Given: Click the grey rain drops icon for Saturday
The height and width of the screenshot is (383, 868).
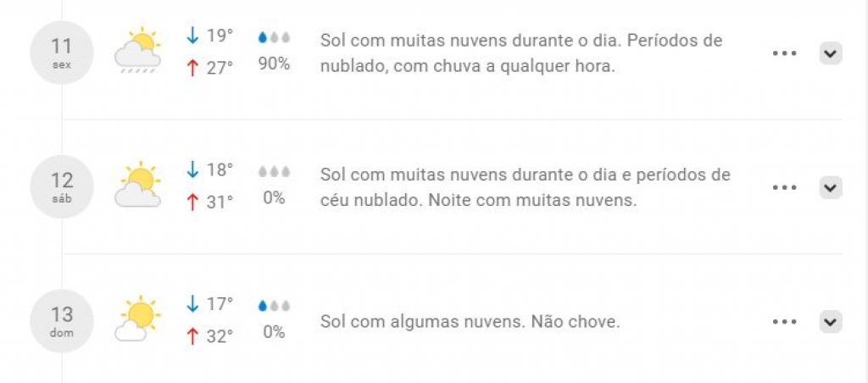Looking at the screenshot, I should click(x=274, y=172).
